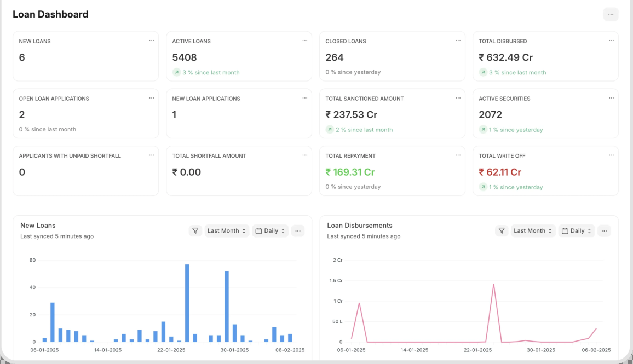Open more options for the New Loans chart

click(298, 230)
